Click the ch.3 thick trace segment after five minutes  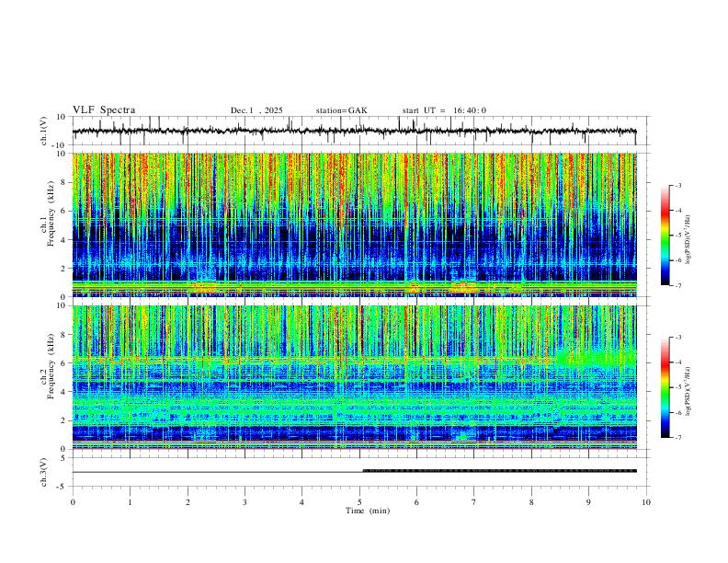point(499,471)
